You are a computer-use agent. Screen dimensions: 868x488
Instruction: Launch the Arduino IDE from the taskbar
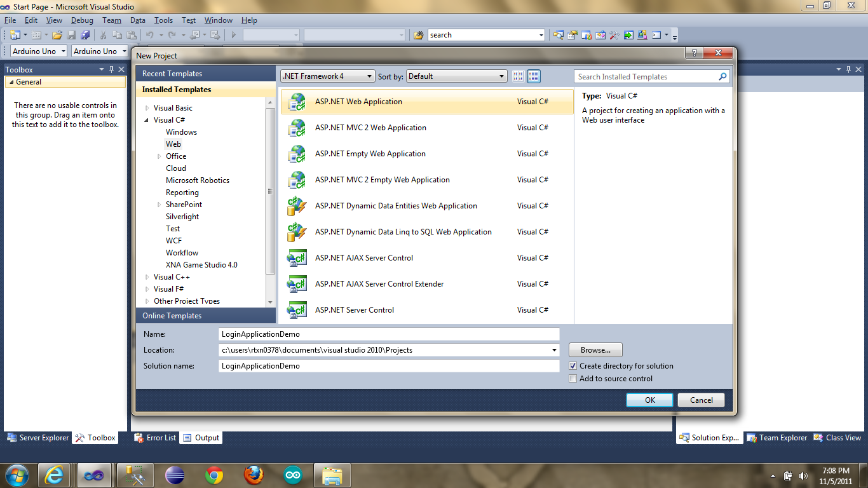click(292, 475)
